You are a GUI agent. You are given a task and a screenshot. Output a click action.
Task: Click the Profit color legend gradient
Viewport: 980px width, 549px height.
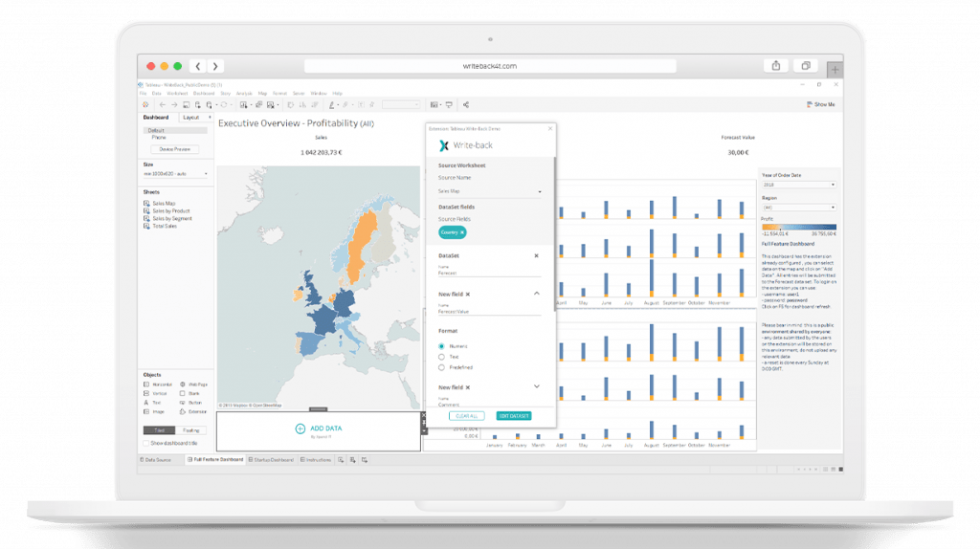coord(799,228)
